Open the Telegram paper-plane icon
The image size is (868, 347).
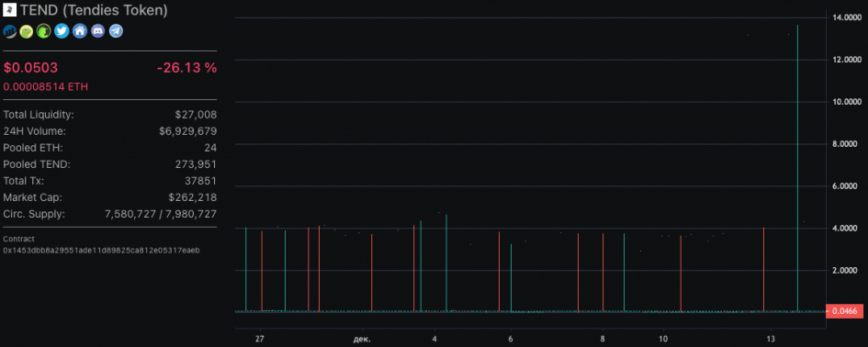click(116, 31)
